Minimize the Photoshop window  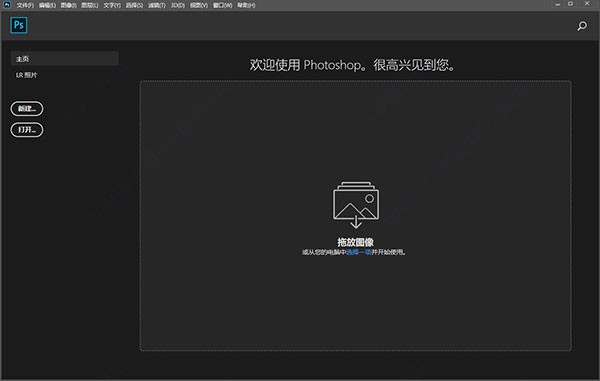point(558,4)
